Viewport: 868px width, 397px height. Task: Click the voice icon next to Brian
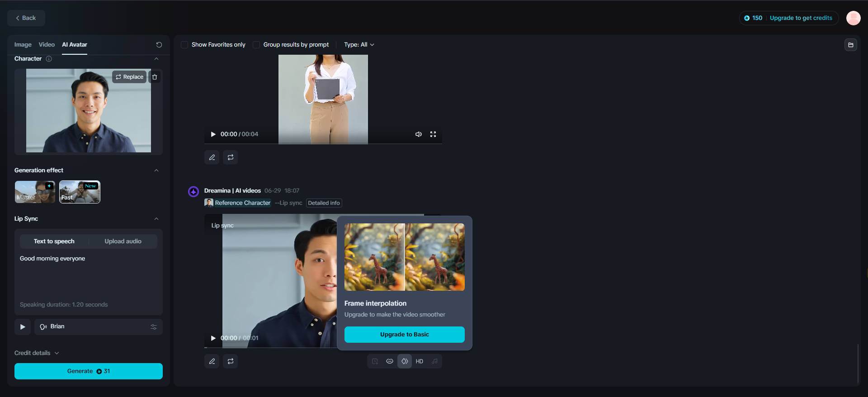tap(43, 327)
